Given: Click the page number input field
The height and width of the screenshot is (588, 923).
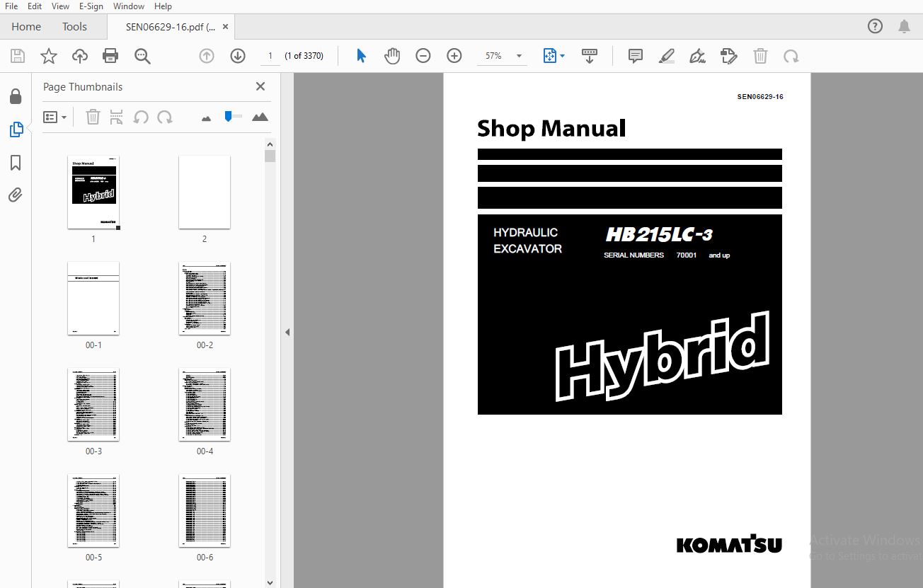Looking at the screenshot, I should point(270,56).
